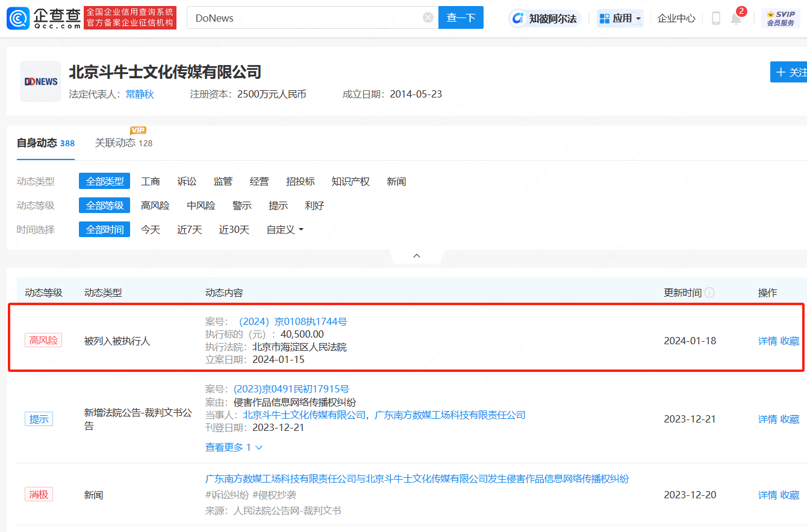Expand the 自定义 time dropdown
Image resolution: width=807 pixels, height=532 pixels.
click(x=285, y=229)
